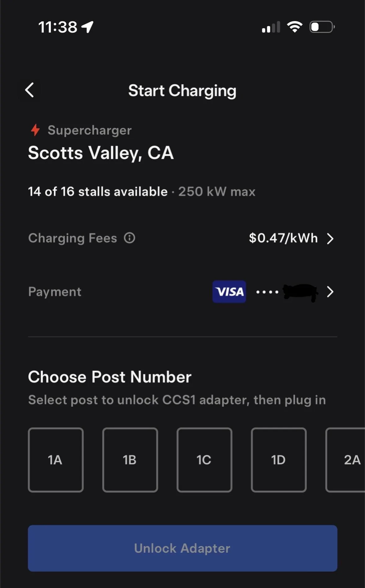Tap the $0.47/kWh price

click(283, 238)
